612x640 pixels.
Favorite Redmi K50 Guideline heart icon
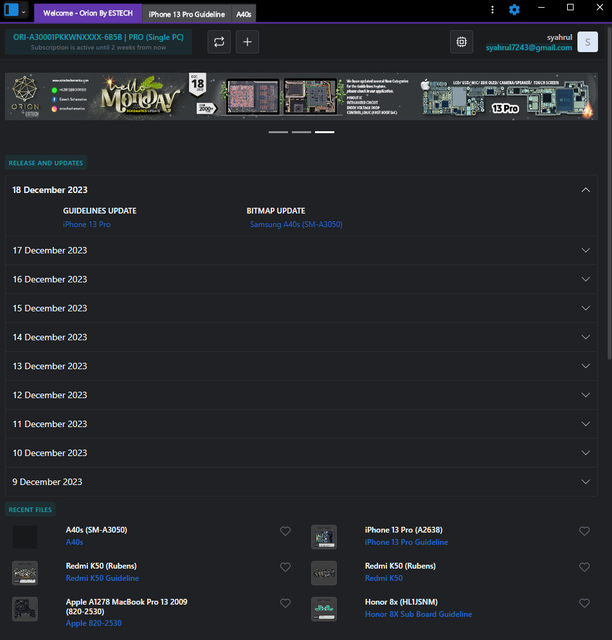[285, 567]
